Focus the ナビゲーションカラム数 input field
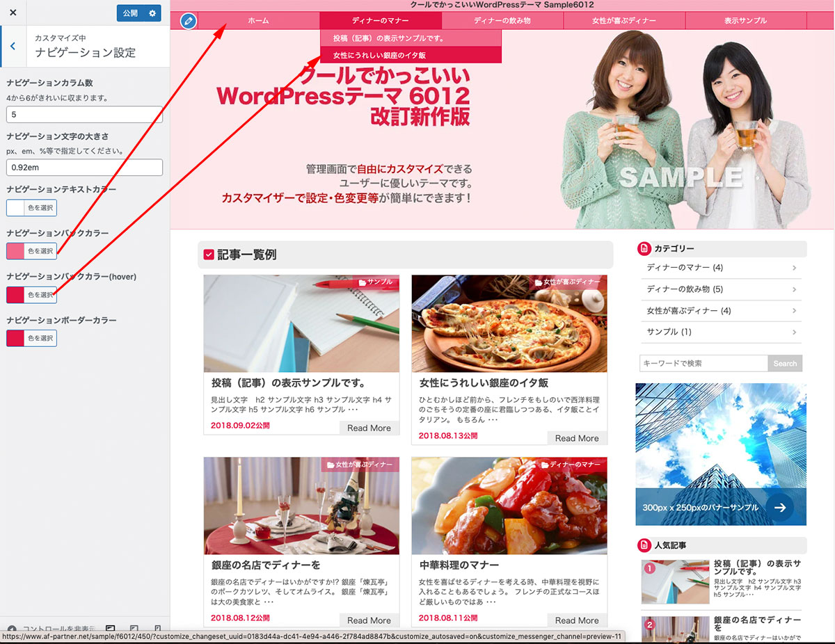Image resolution: width=835 pixels, height=644 pixels. click(84, 114)
